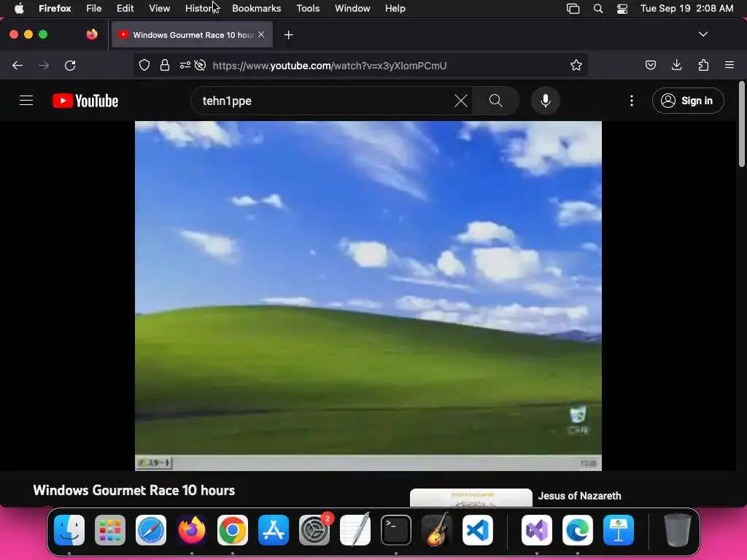Open TextEdit from the Dock

pyautogui.click(x=355, y=530)
